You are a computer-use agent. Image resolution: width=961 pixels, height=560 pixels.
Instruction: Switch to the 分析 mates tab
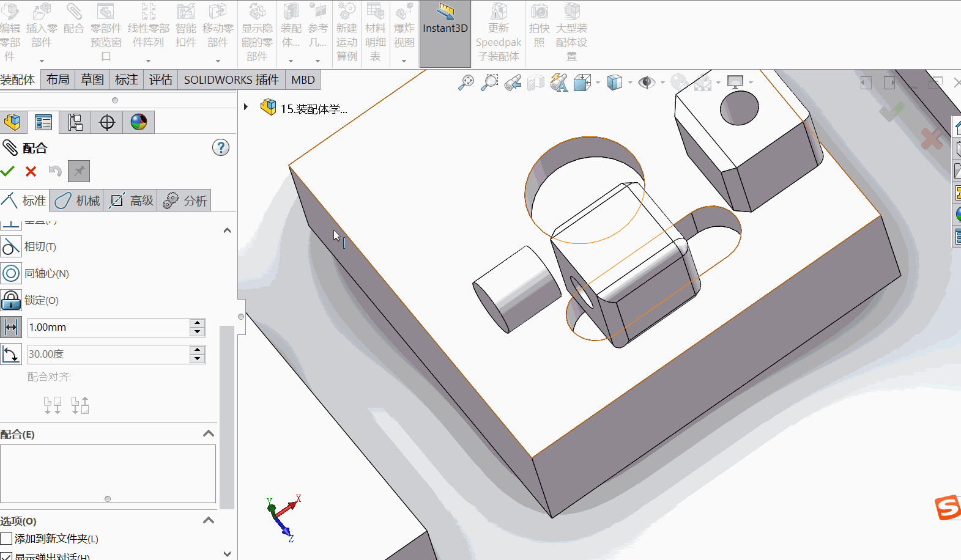[184, 201]
